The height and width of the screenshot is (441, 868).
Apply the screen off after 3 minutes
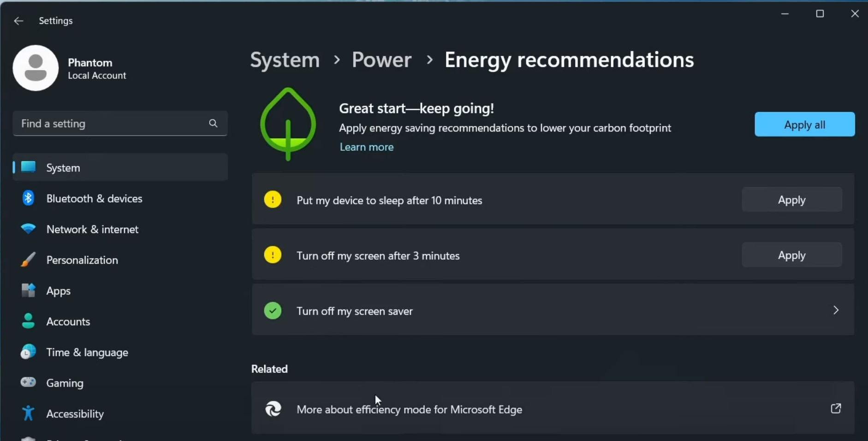791,255
